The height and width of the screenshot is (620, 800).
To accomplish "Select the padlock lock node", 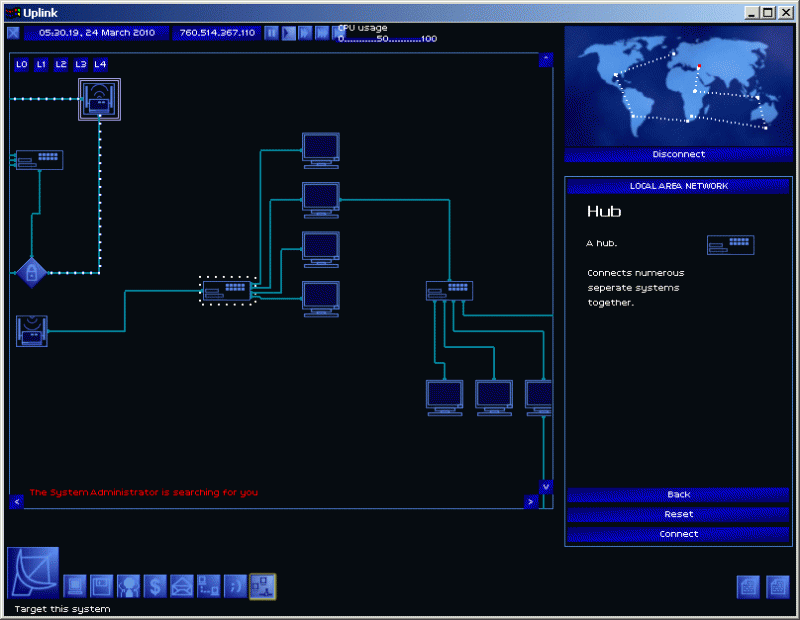I will point(32,273).
